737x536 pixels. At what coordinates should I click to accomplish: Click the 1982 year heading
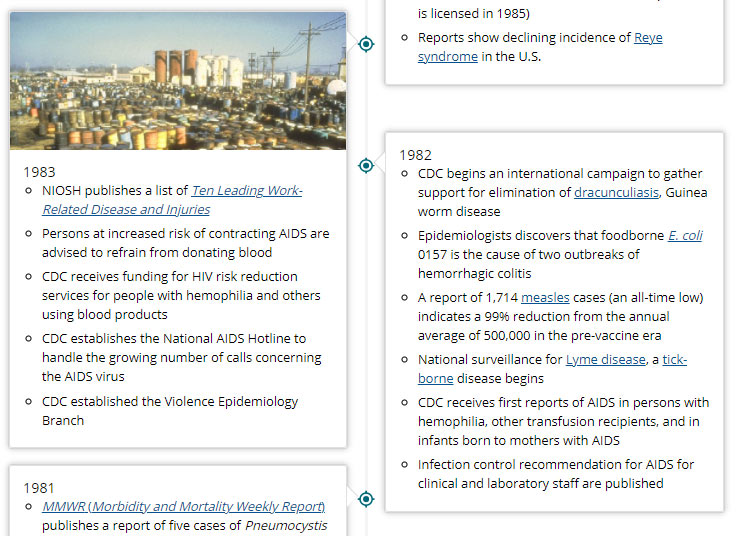(415, 154)
